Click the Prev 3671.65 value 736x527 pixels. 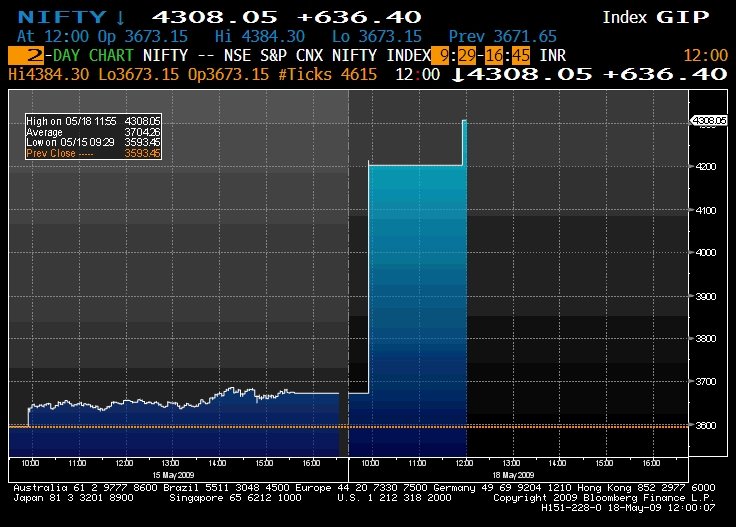503,36
